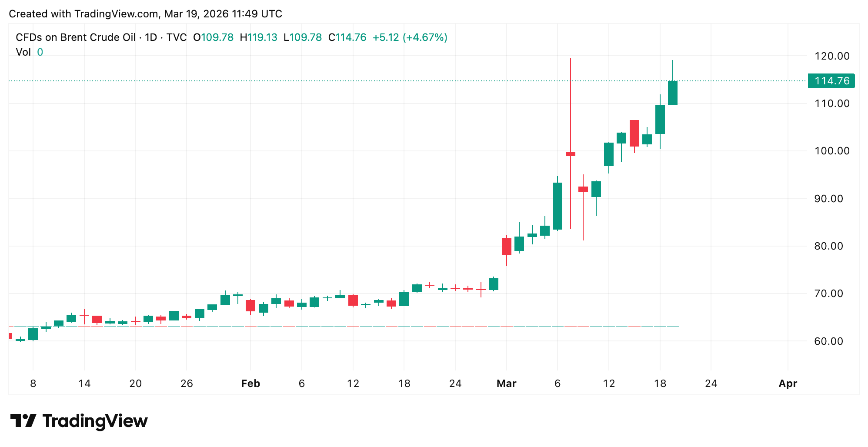The image size is (868, 447).
Task: Click the Vol indicator label
Action: tap(23, 52)
